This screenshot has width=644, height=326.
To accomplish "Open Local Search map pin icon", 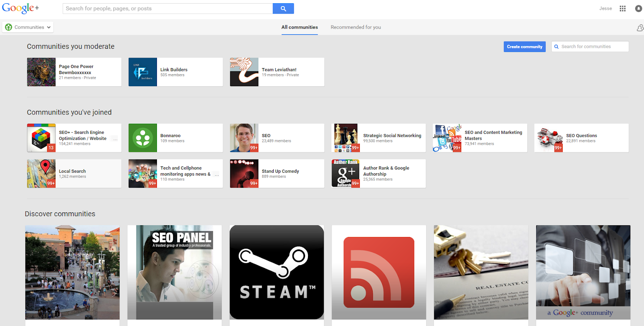I will point(41,173).
